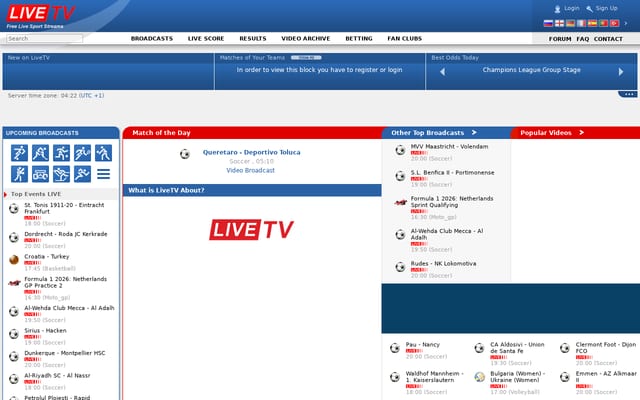
Task: Focus the Search input field
Action: (44, 38)
